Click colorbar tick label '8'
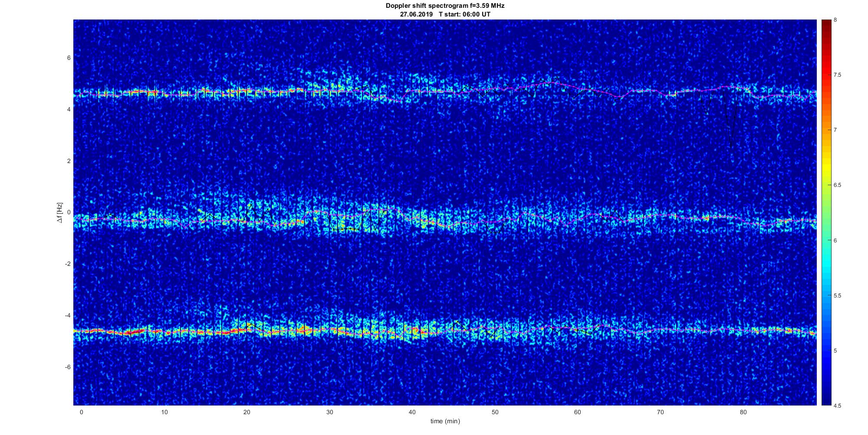 pos(835,20)
